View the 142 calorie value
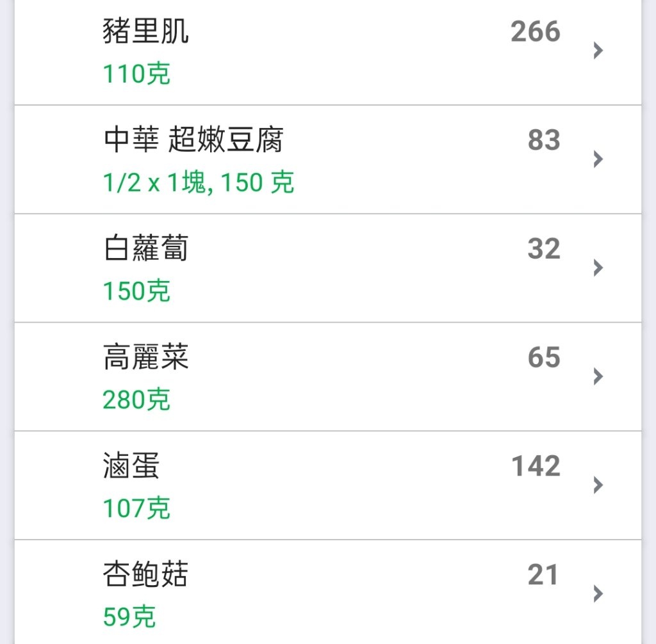This screenshot has width=656, height=644. click(536, 466)
